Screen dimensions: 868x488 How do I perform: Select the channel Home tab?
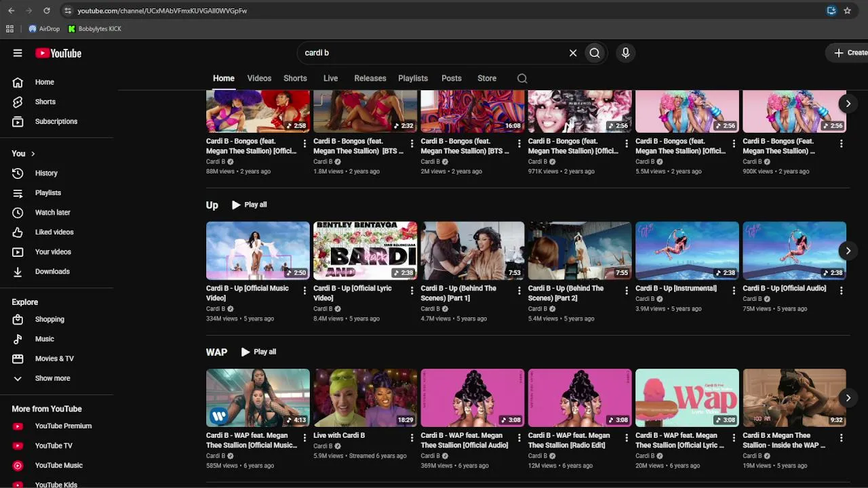(x=224, y=79)
